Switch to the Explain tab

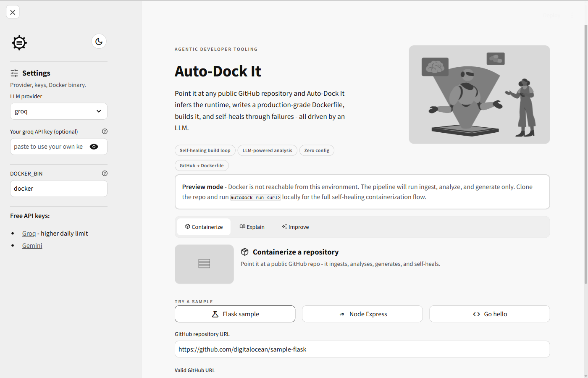coord(252,227)
